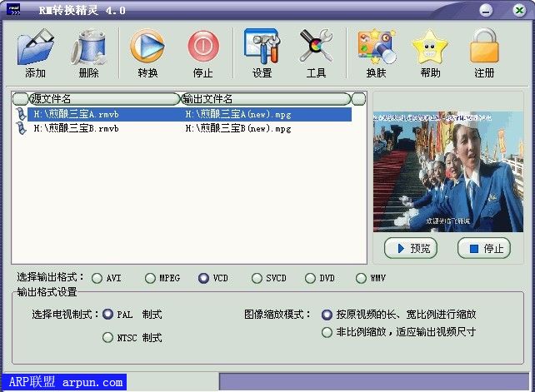The height and width of the screenshot is (392, 535).
Task: Click the 添加 (Add) file icon
Action: (35, 48)
